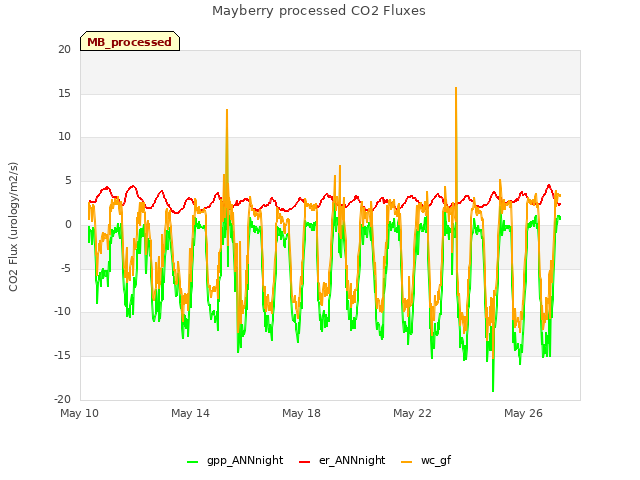640x480 pixels.
Task: Click the y-axis value -10
Action: pos(62,312)
